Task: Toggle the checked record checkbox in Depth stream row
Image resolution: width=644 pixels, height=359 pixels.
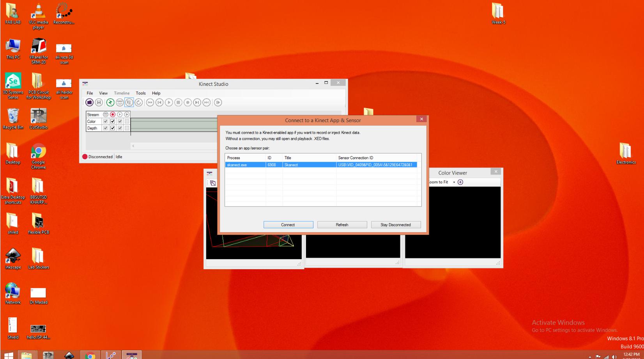Action: pos(113,128)
